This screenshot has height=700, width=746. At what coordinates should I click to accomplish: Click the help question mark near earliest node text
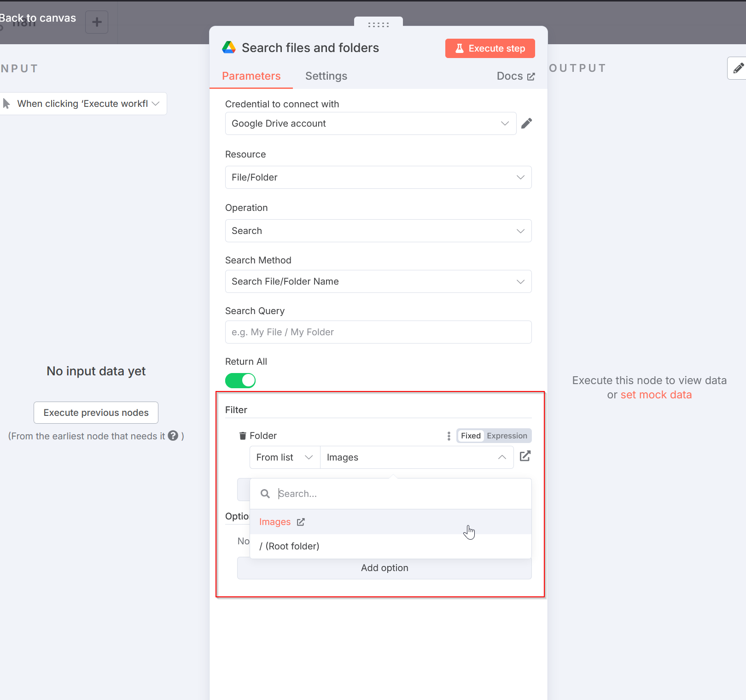(x=173, y=436)
